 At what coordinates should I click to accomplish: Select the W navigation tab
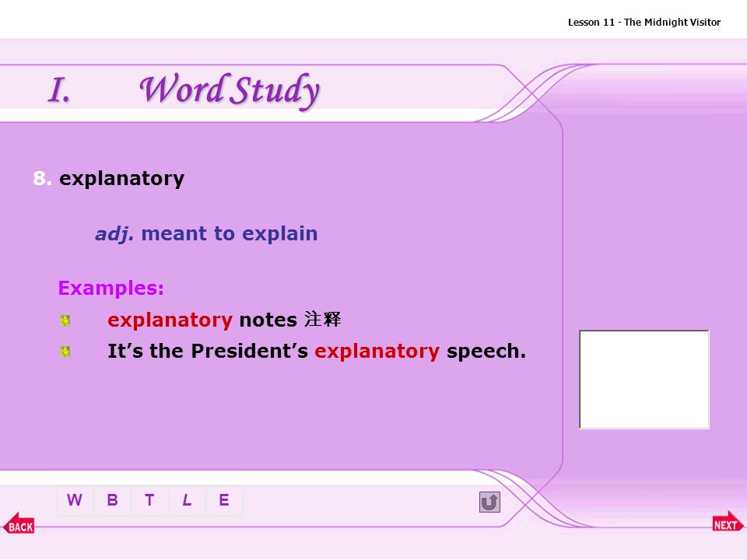[75, 500]
